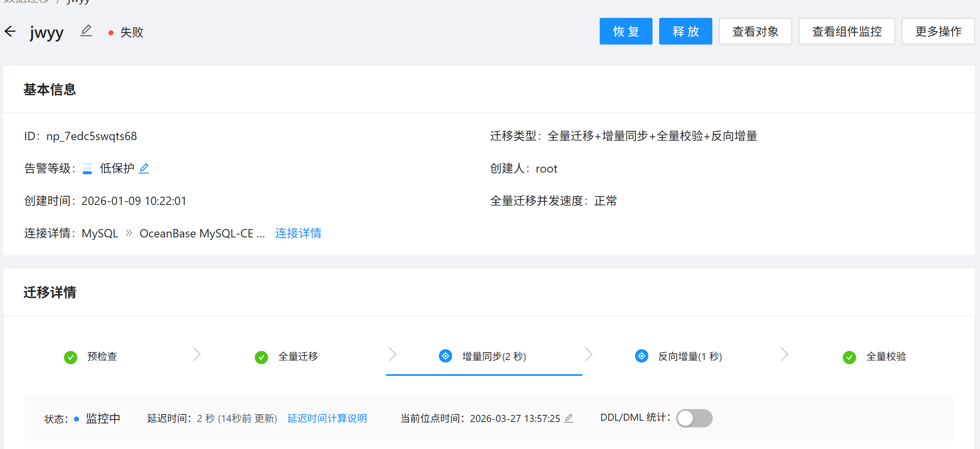Edit current checkpoint time pencil icon
This screenshot has width=980, height=449.
click(x=569, y=418)
